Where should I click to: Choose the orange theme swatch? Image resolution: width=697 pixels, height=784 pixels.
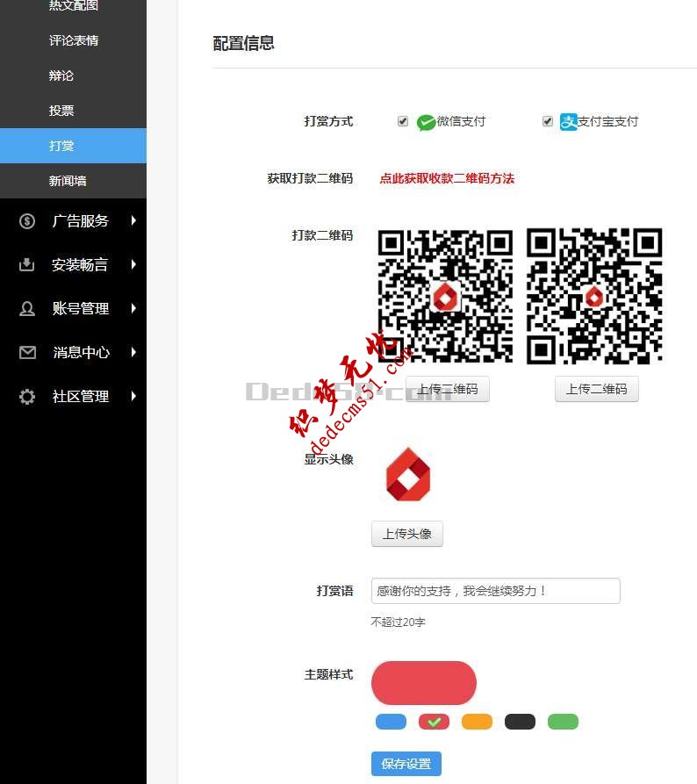(x=477, y=722)
